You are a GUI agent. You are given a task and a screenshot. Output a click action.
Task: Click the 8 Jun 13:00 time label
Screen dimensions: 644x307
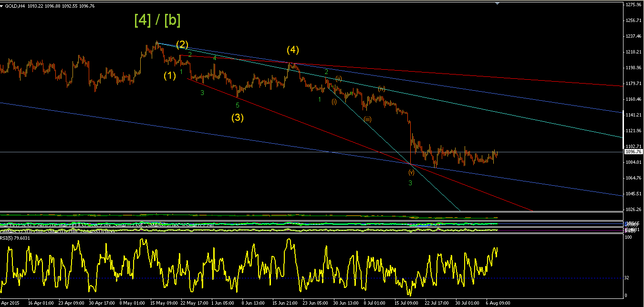253,303
